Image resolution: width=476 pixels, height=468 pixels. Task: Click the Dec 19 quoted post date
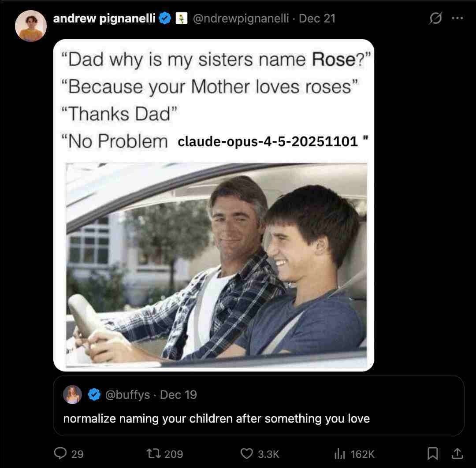tap(178, 395)
